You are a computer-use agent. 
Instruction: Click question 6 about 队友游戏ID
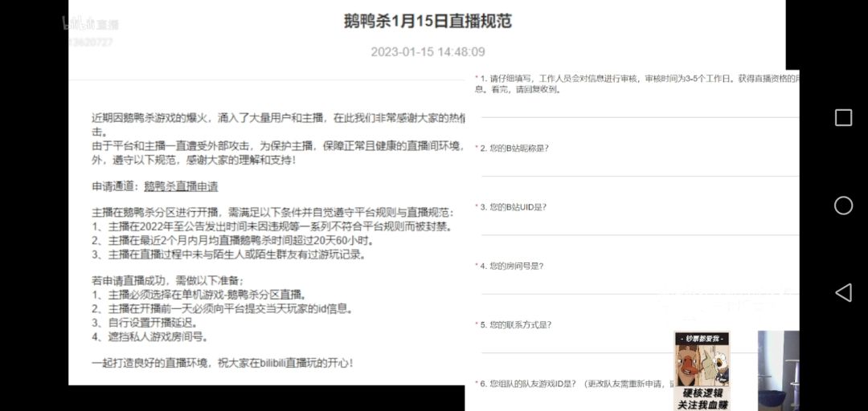(x=576, y=384)
